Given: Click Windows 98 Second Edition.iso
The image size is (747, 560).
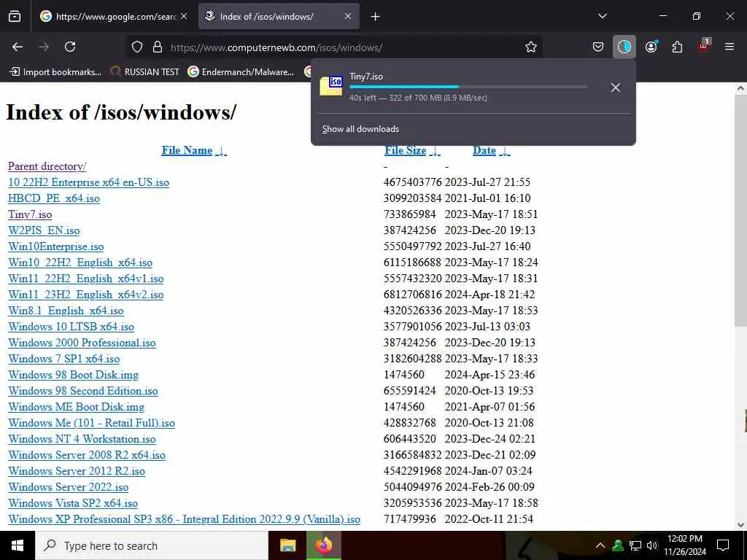Looking at the screenshot, I should click(83, 391).
